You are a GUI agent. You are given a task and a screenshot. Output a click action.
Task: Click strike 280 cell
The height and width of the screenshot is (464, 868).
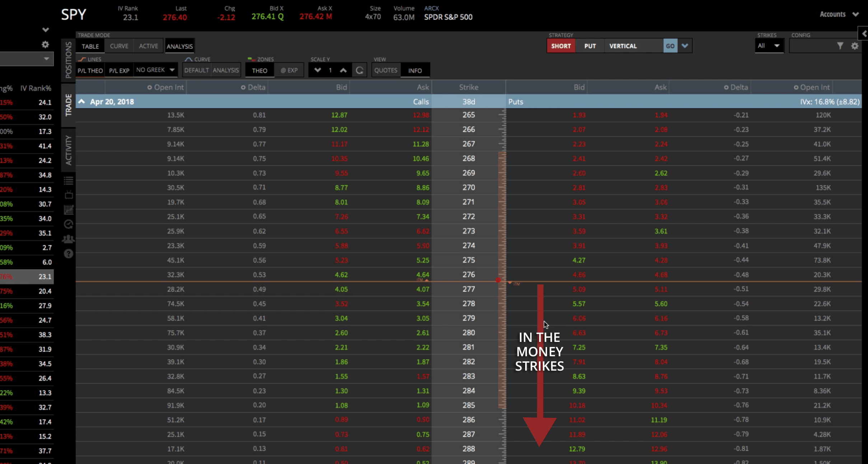[x=468, y=333]
